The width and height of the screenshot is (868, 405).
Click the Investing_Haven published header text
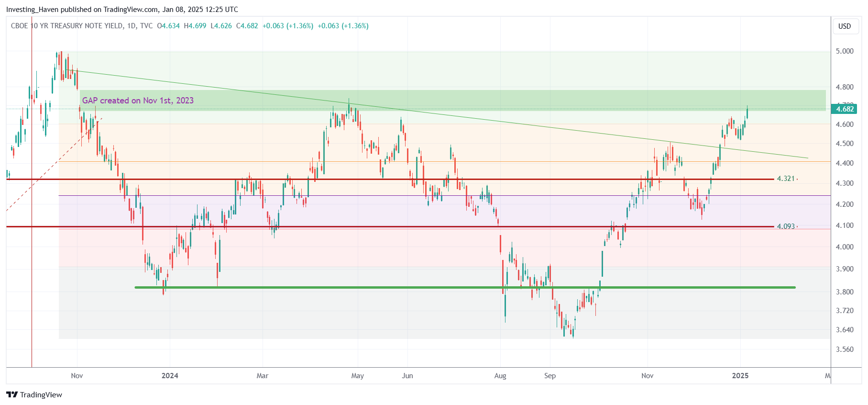point(122,10)
